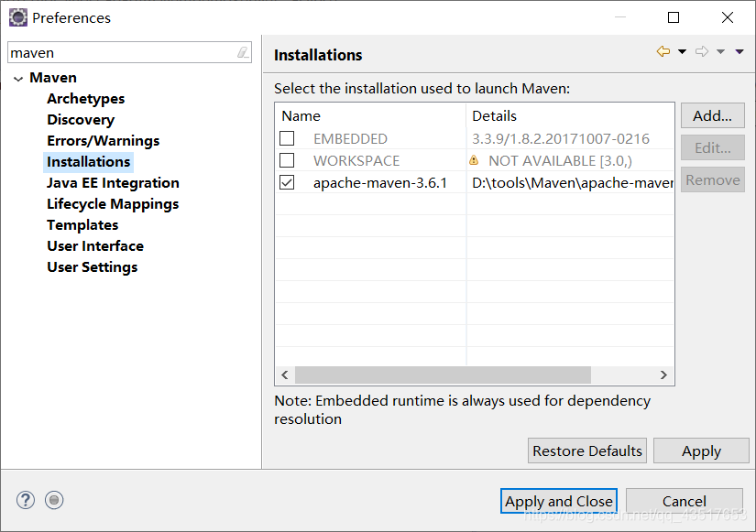Open User Interface preference page
This screenshot has height=532, width=756.
pyautogui.click(x=95, y=246)
